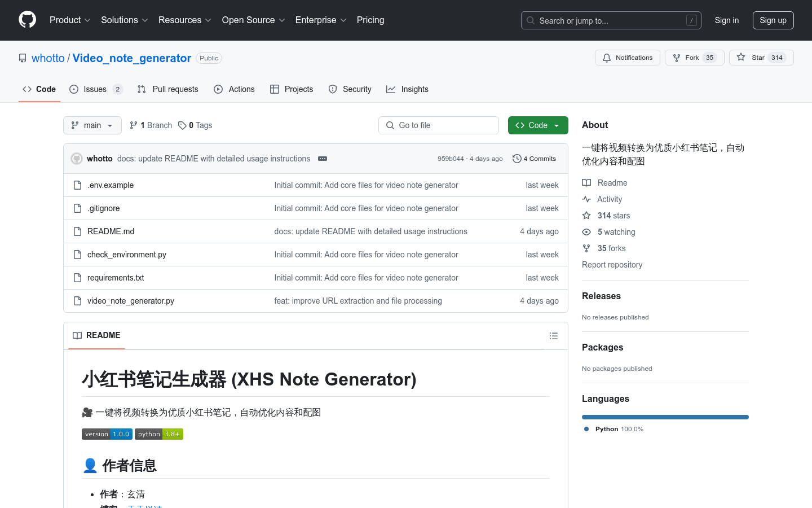Click file icon for .env.example
Viewport: 812px width, 508px height.
point(78,185)
